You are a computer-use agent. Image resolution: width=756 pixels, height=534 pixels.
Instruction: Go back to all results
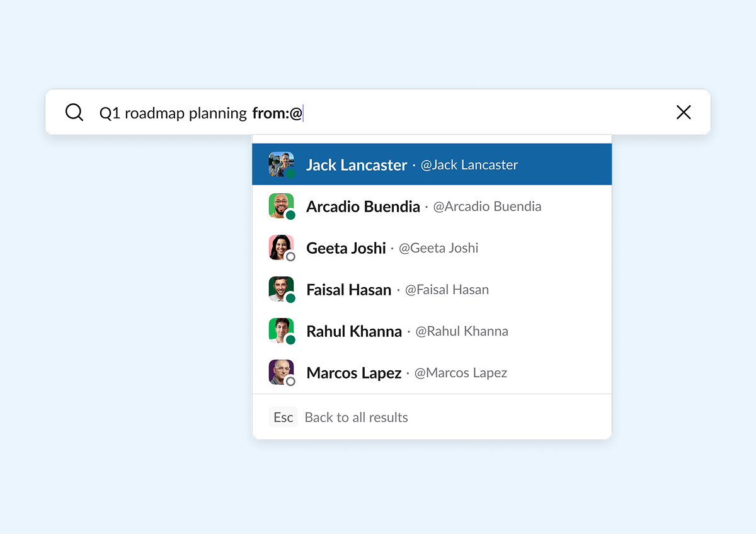pos(356,418)
